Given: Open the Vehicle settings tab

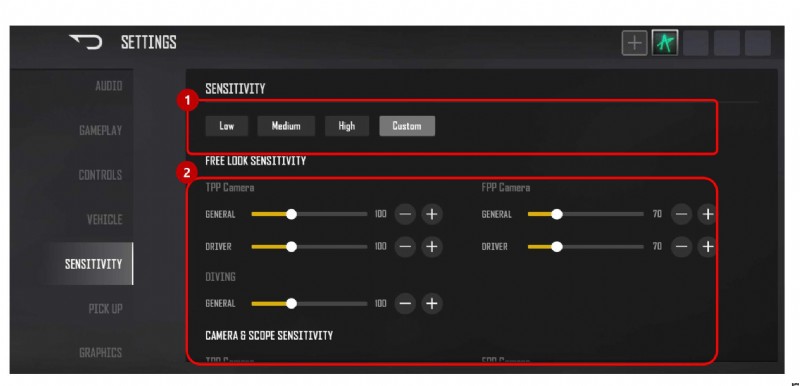Looking at the screenshot, I should click(105, 220).
